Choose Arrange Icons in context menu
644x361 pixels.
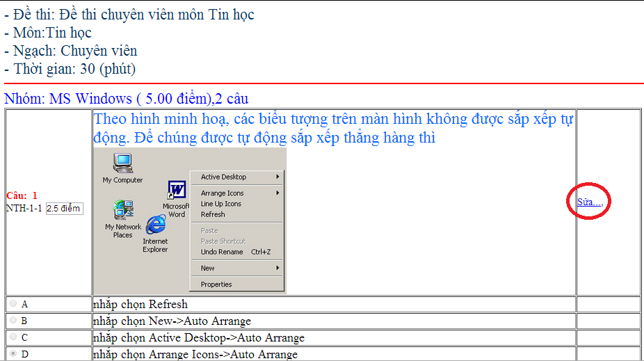(236, 193)
